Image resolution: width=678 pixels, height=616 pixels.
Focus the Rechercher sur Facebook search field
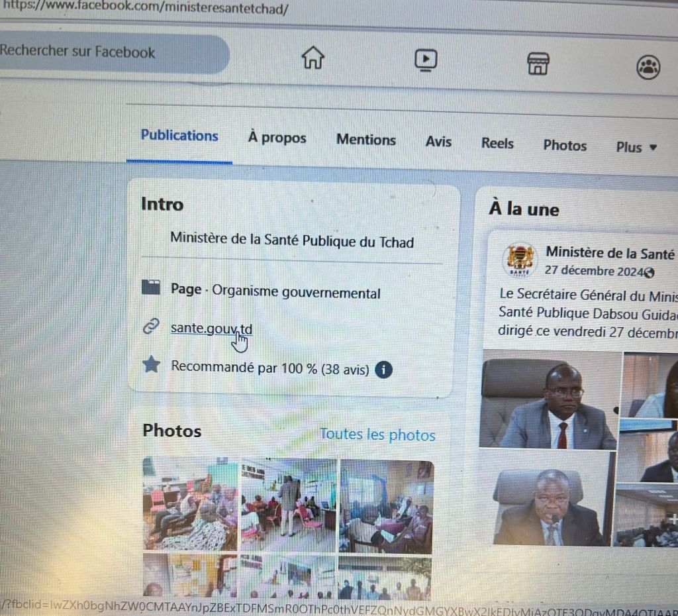[x=106, y=53]
